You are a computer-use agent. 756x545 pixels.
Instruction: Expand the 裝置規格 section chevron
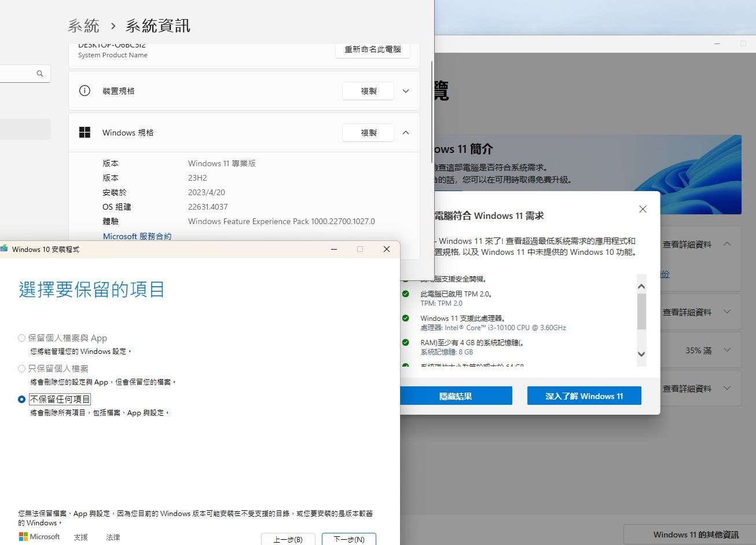[x=406, y=91]
